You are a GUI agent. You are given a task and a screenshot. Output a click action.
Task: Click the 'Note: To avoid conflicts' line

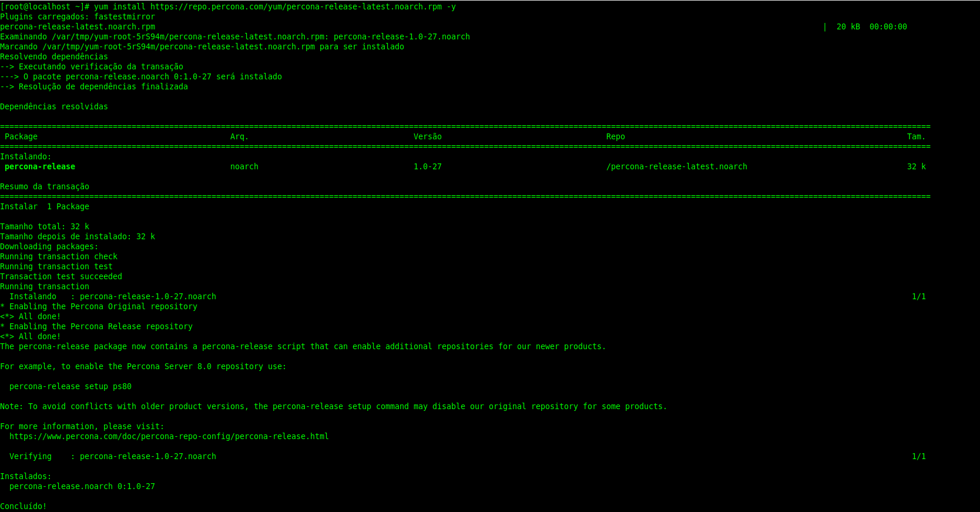point(334,406)
